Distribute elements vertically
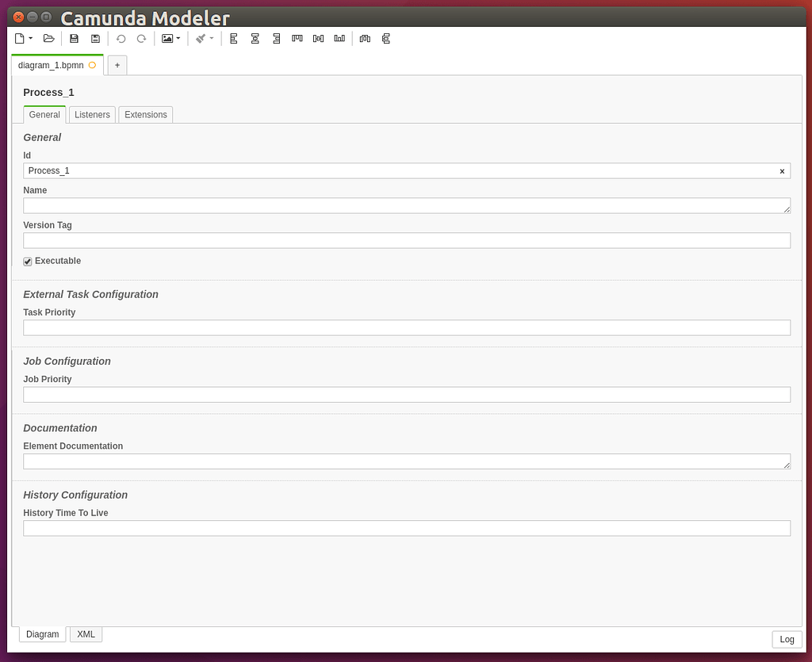The height and width of the screenshot is (662, 812). coord(386,38)
